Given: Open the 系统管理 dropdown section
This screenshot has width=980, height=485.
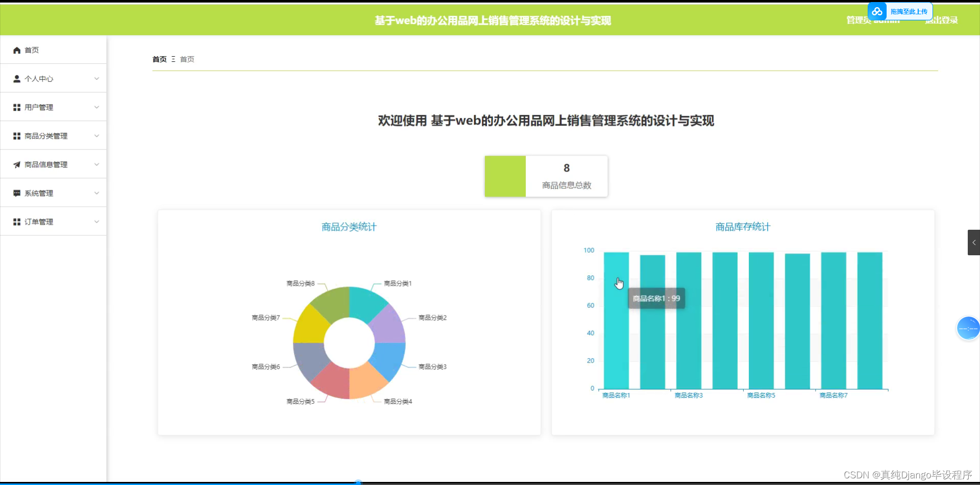Looking at the screenshot, I should click(96, 192).
